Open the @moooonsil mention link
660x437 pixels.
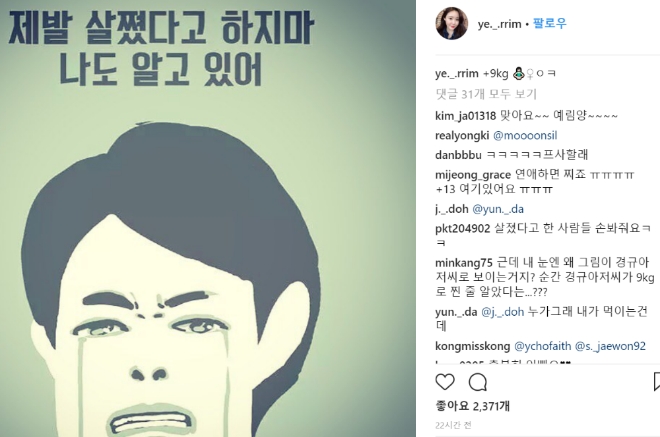[x=525, y=136]
